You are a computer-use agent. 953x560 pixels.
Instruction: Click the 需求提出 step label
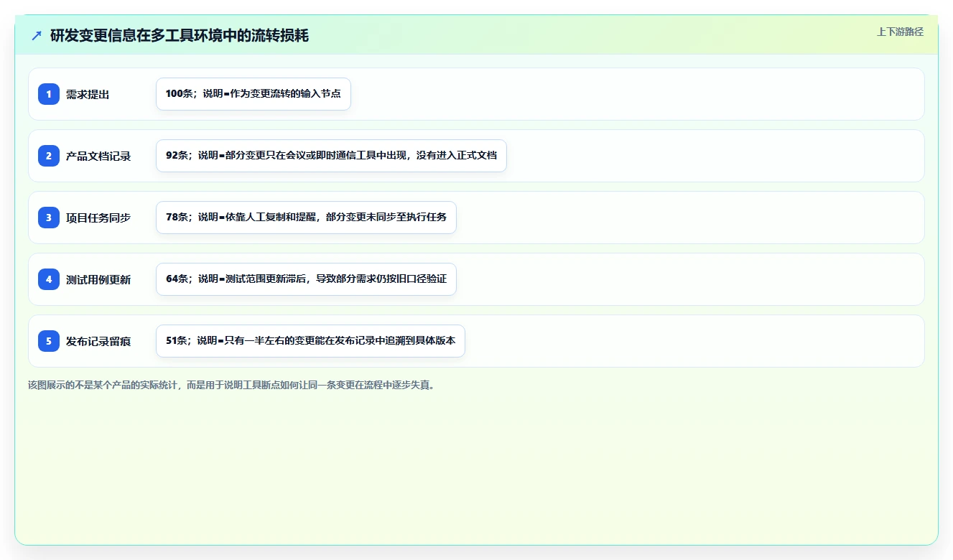point(88,94)
